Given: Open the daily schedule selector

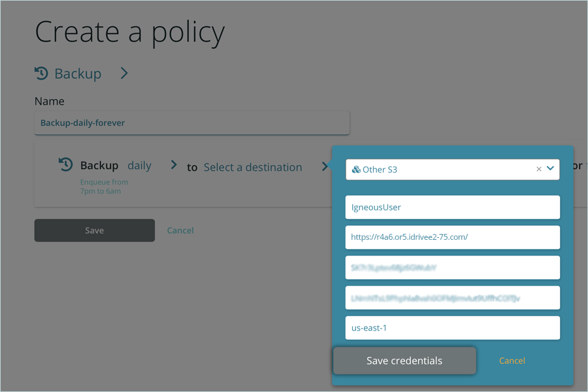Looking at the screenshot, I should pyautogui.click(x=139, y=166).
